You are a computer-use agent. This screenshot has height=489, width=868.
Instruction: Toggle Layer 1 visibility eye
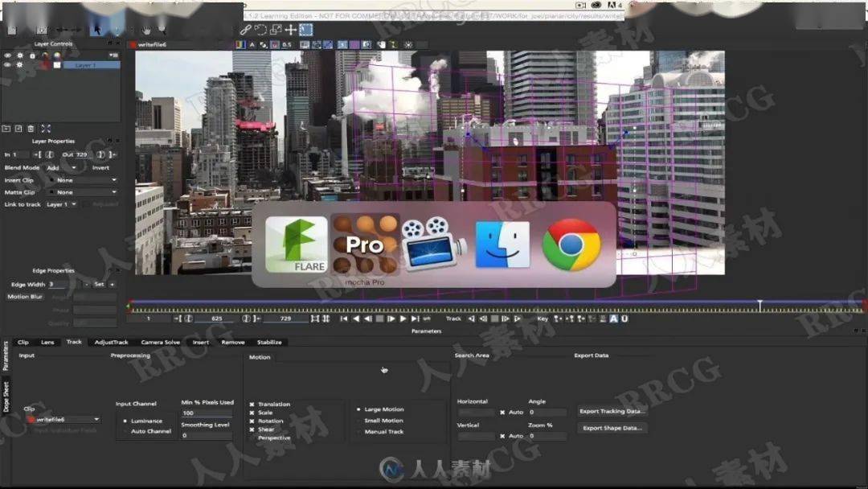point(7,65)
